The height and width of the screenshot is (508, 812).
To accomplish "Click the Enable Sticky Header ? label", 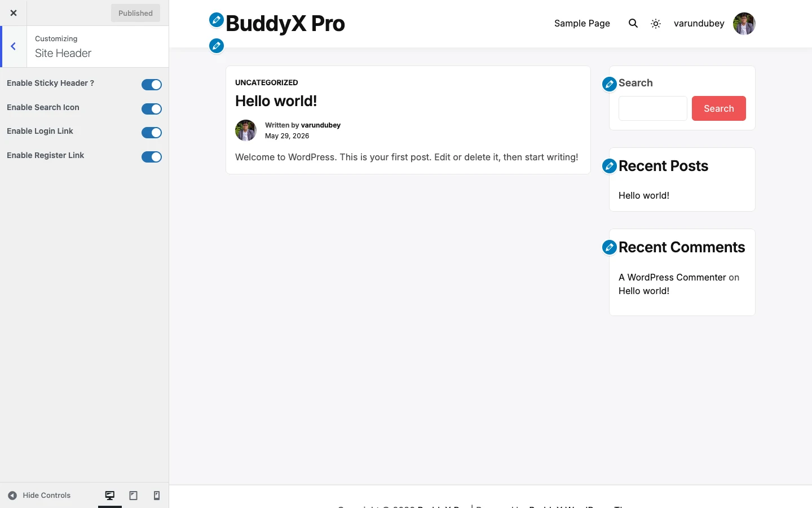I will click(x=50, y=83).
